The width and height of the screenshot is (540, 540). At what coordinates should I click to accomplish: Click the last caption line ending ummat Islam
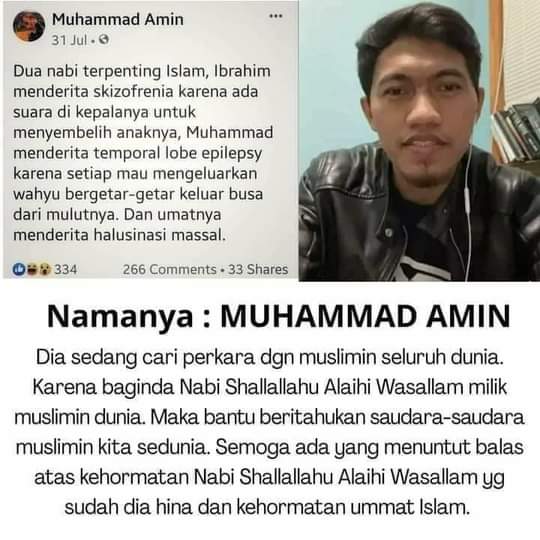click(x=267, y=508)
